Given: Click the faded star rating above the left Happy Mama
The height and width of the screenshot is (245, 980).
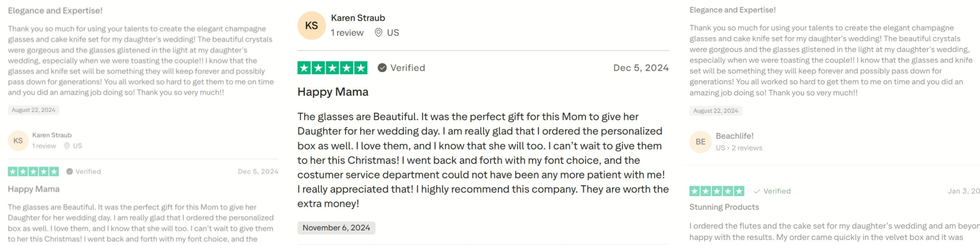Looking at the screenshot, I should (x=33, y=171).
